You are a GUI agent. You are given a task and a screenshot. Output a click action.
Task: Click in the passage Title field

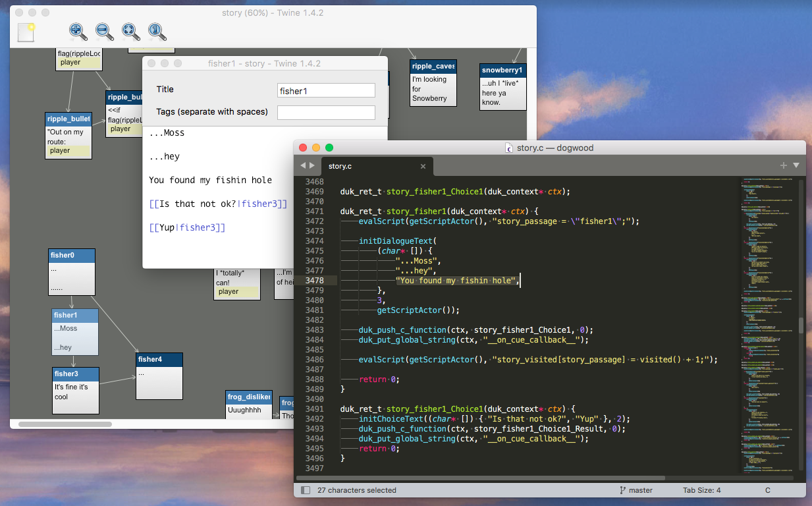tap(326, 90)
